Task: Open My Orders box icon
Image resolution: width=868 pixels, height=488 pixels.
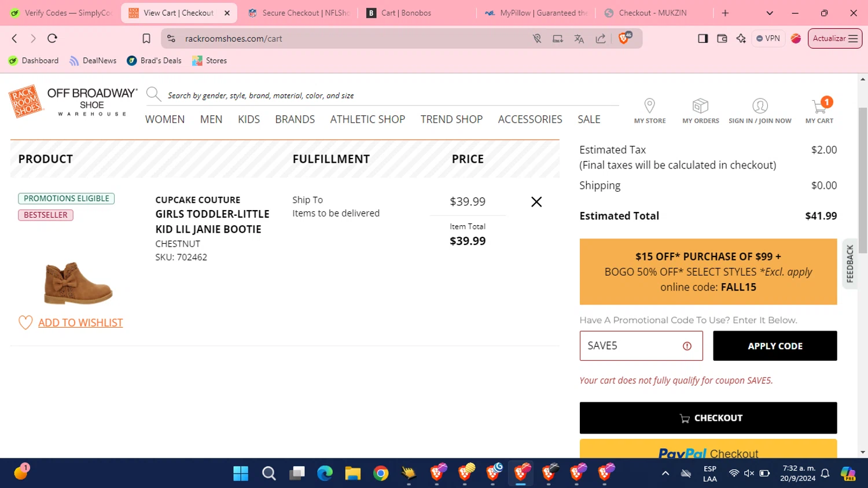Action: pos(700,105)
